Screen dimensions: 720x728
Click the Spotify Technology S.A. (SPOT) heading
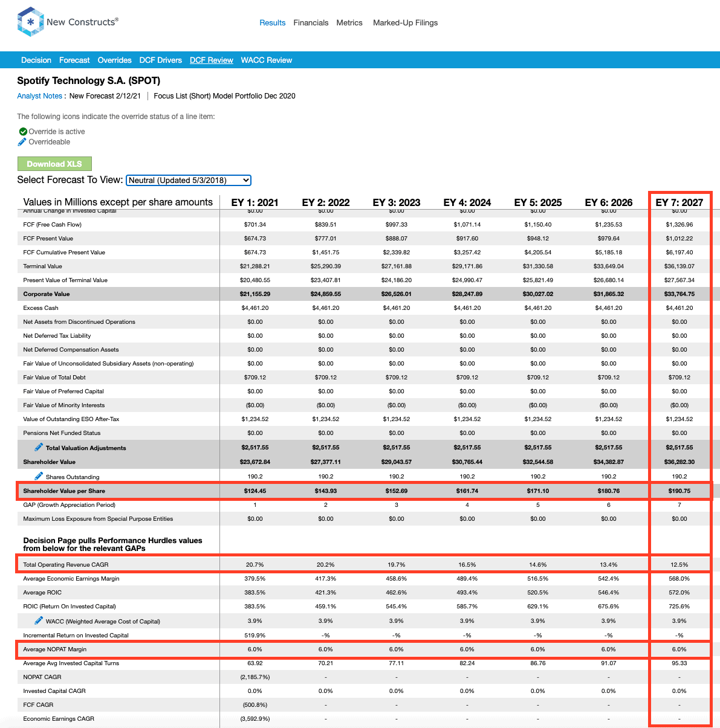89,81
